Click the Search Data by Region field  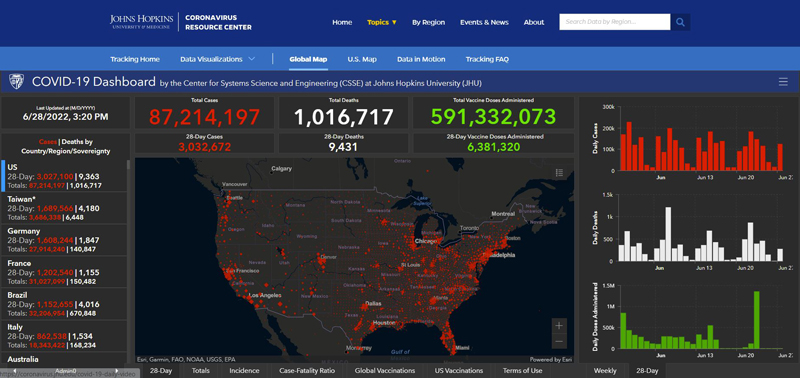(615, 22)
